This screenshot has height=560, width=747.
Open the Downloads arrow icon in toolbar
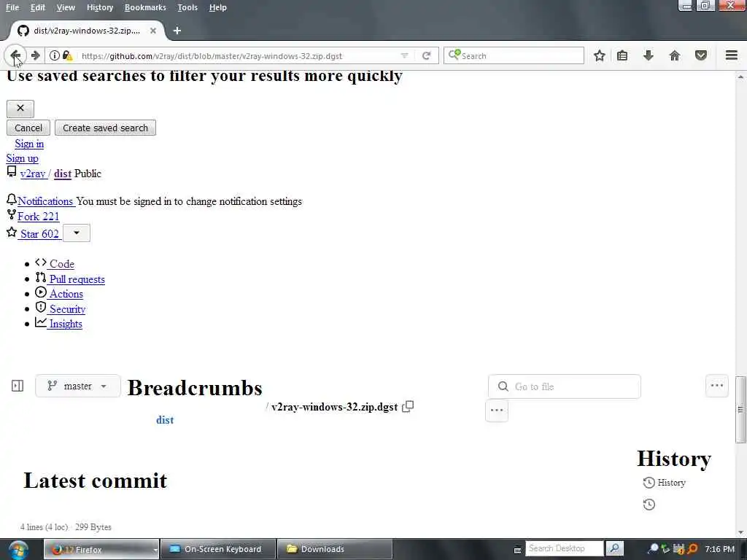[648, 55]
